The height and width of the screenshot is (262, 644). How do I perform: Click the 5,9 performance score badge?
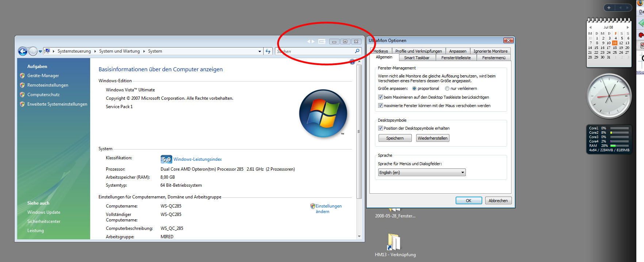(x=166, y=159)
